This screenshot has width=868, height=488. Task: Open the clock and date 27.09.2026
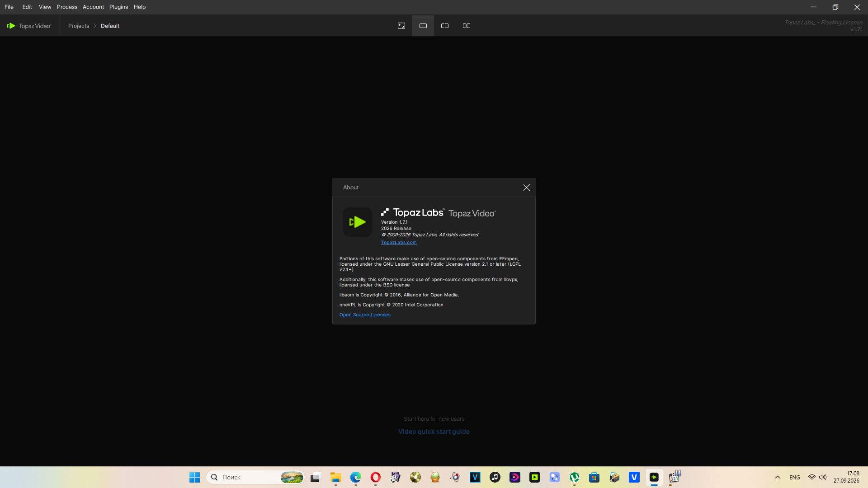coord(846,477)
